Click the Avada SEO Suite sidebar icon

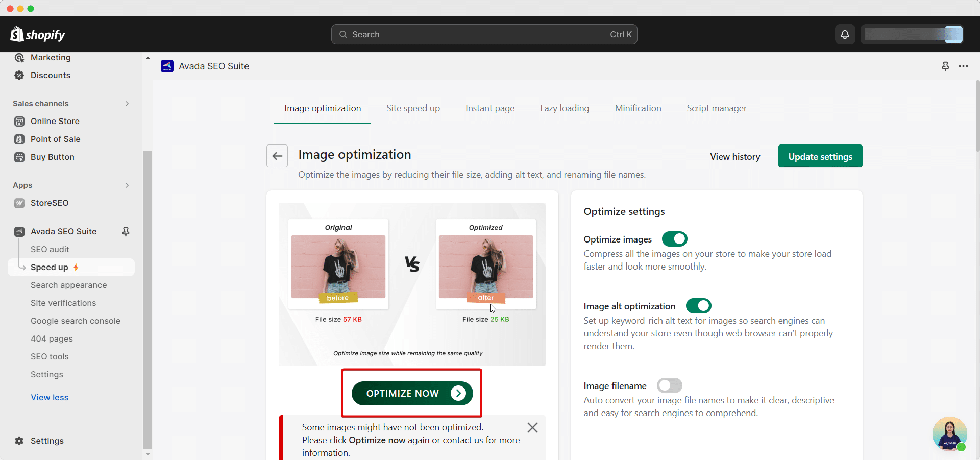pos(19,232)
